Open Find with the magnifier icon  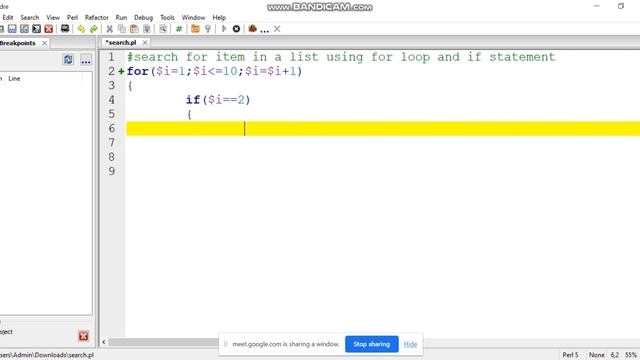tap(163, 29)
